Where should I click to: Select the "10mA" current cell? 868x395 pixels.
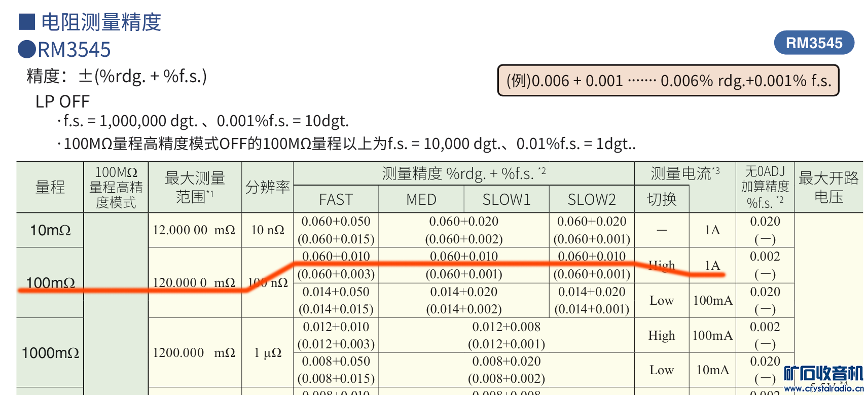(x=712, y=370)
